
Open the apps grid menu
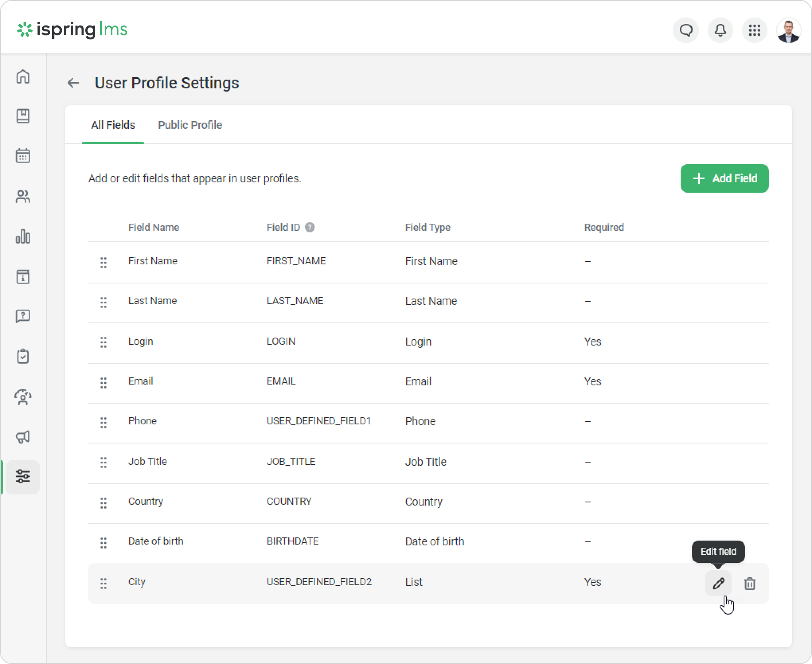point(754,30)
